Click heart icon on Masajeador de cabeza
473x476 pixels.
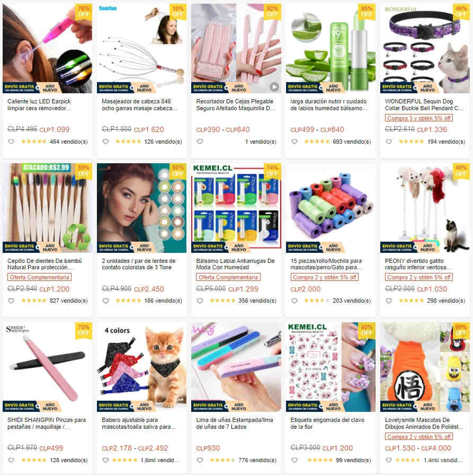point(105,142)
